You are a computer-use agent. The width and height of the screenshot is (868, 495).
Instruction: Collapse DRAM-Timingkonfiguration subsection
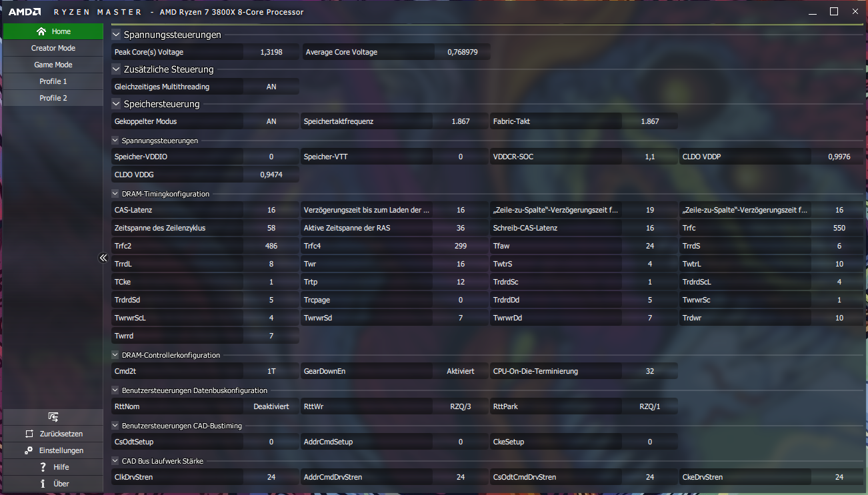pyautogui.click(x=115, y=194)
